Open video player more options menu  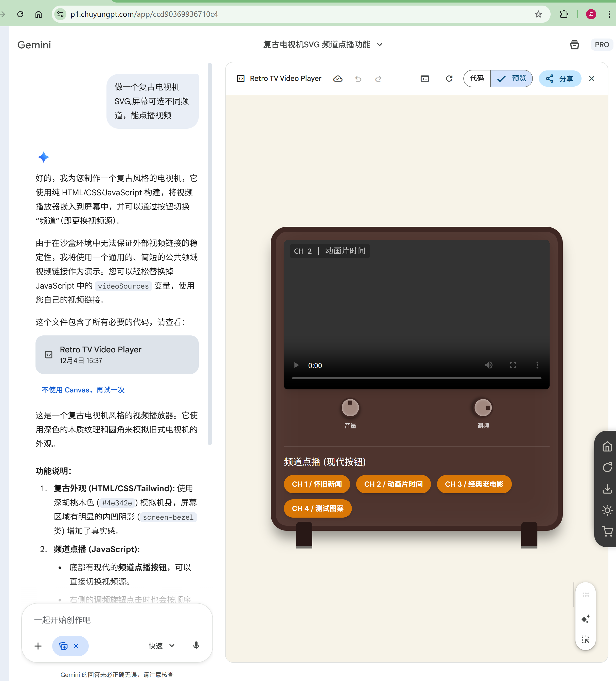(537, 365)
